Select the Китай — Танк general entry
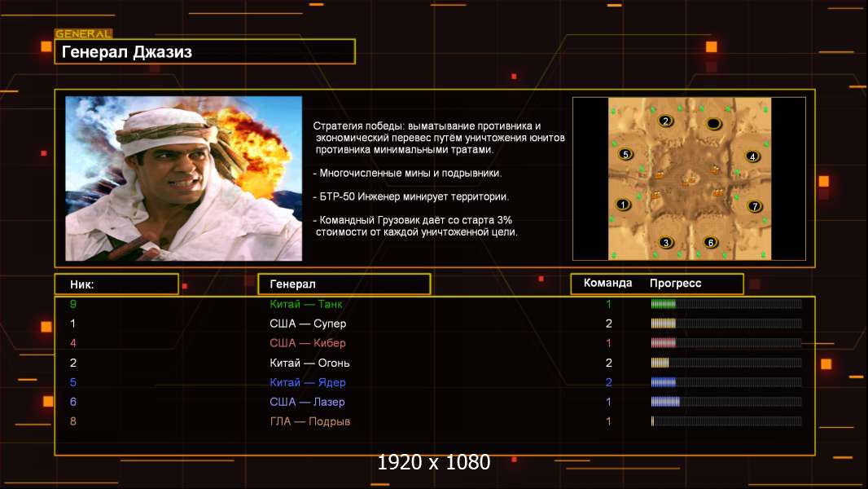 pos(305,303)
